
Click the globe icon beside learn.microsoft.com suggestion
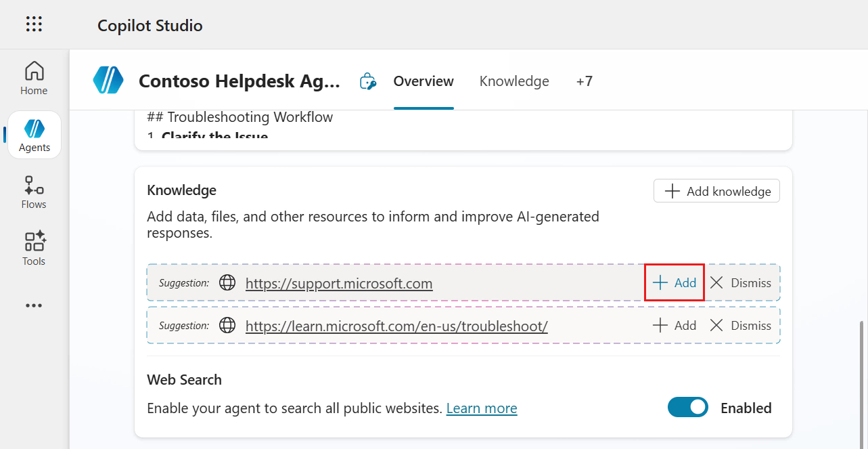click(227, 325)
